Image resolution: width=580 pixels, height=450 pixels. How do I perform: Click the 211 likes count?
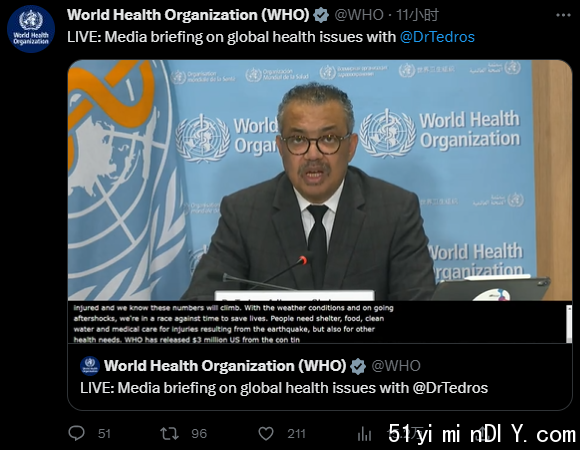[296, 434]
